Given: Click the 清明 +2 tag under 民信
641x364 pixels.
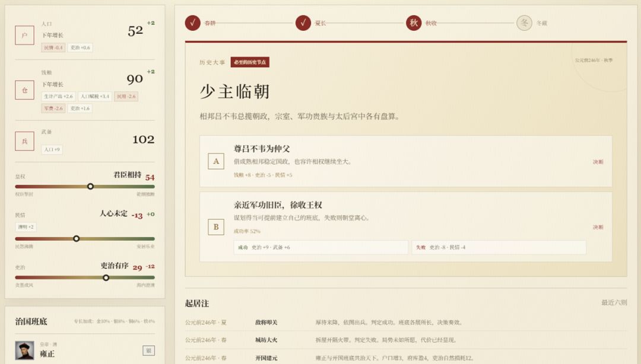Looking at the screenshot, I should tap(26, 226).
